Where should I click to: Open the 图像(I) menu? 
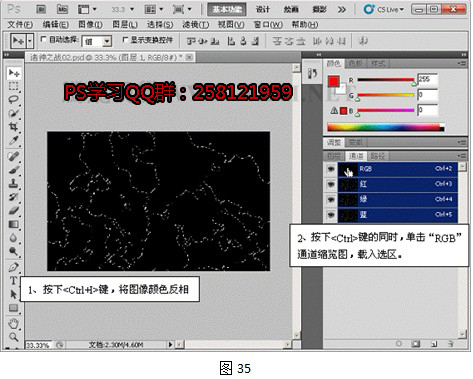pos(91,24)
